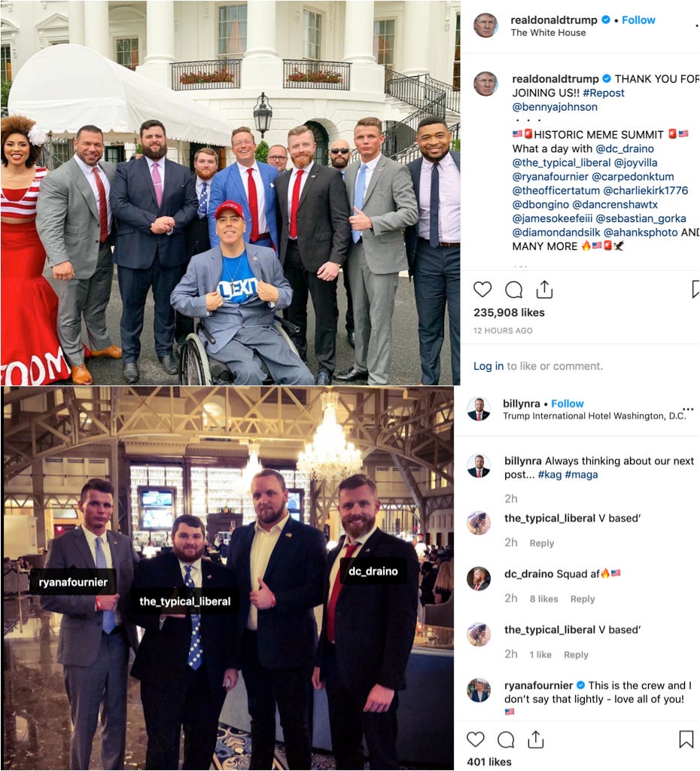The image size is (700, 771).
Task: Bookmark the billynra post
Action: (x=686, y=739)
